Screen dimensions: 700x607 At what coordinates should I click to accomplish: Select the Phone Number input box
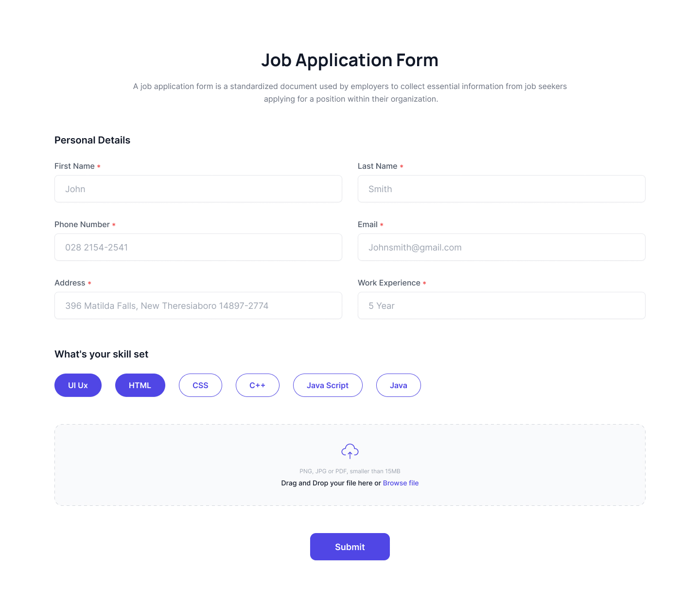[198, 247]
